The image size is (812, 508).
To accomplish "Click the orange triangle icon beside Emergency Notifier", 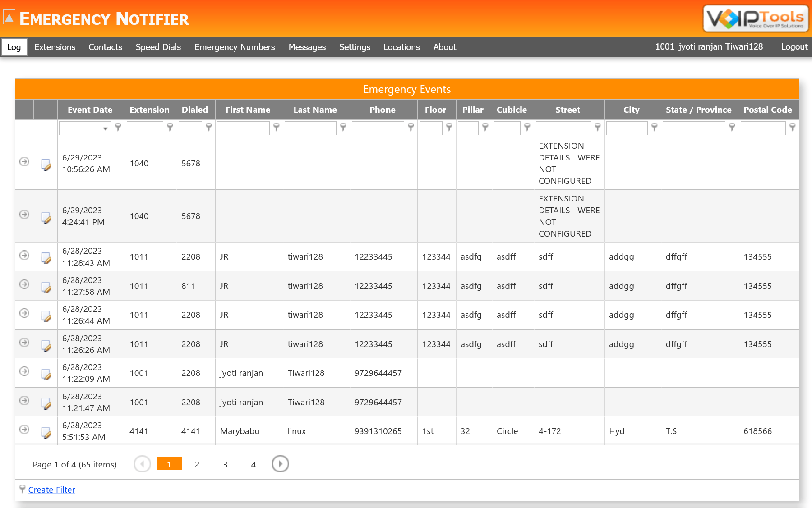I will 9,18.
